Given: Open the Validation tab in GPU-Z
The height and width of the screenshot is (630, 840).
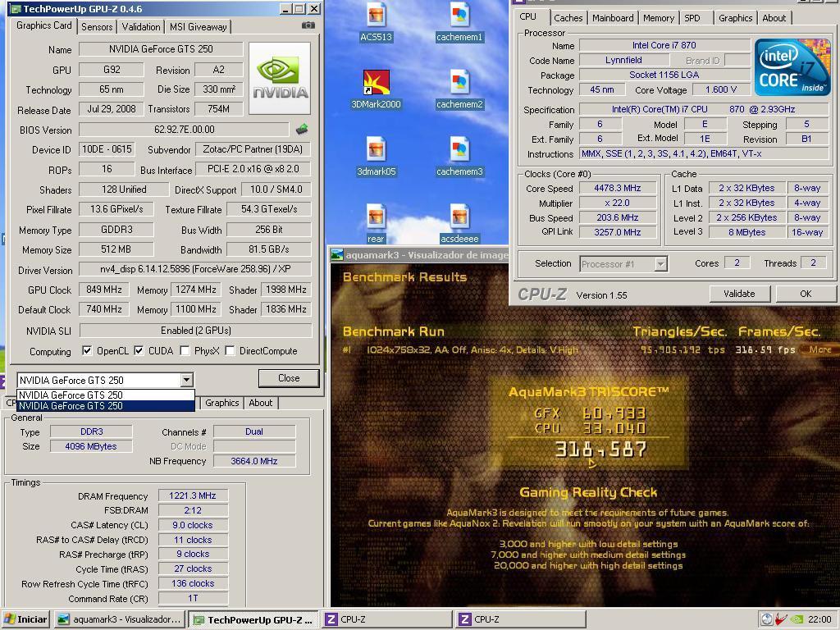Looking at the screenshot, I should click(141, 27).
